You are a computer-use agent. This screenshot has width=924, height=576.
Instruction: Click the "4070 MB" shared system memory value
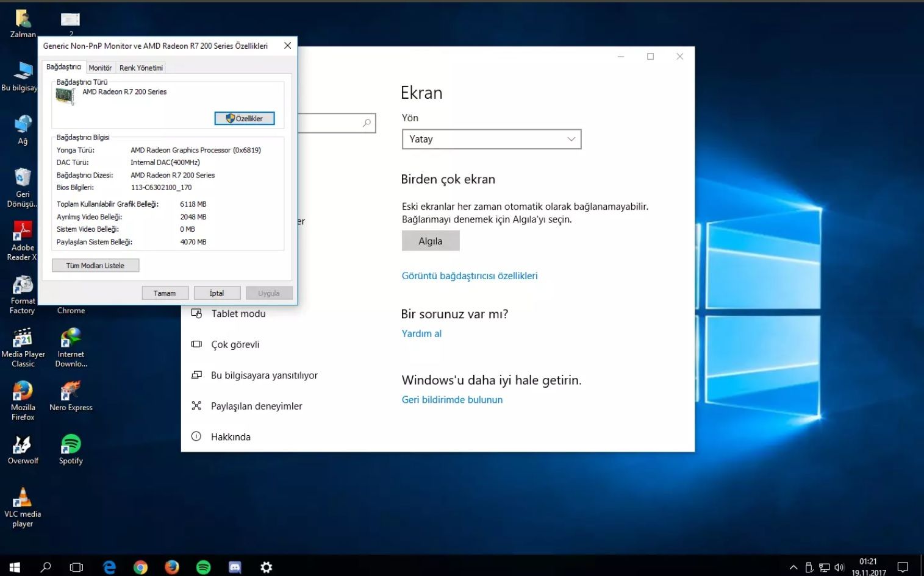click(x=193, y=242)
